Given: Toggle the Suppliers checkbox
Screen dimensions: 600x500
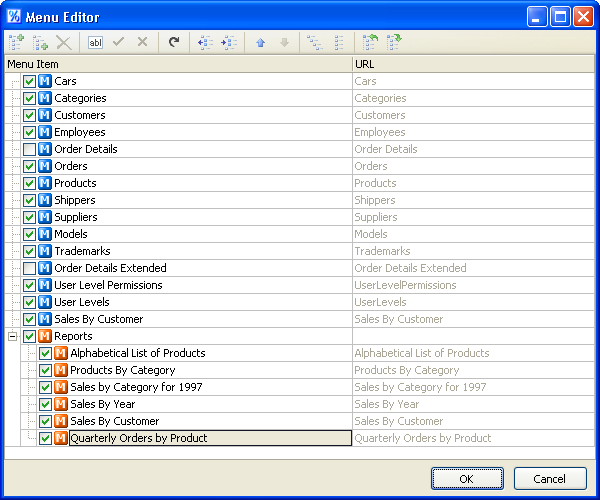Looking at the screenshot, I should point(29,217).
